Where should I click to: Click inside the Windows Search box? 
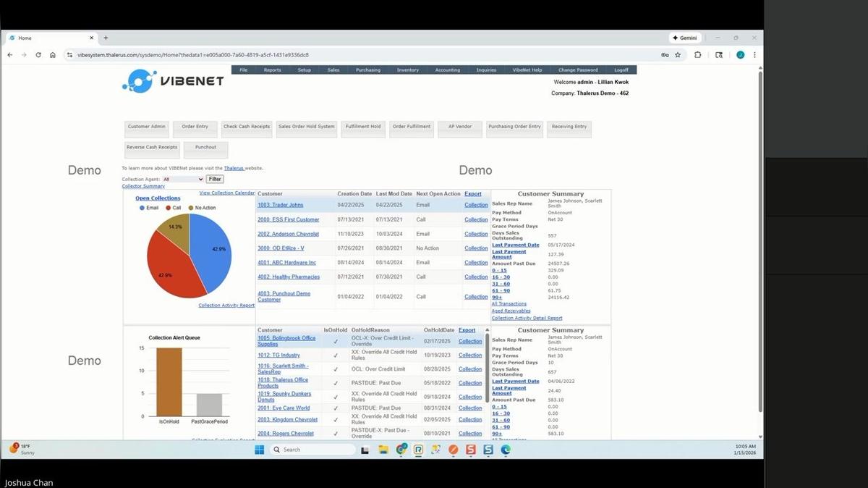coord(311,450)
